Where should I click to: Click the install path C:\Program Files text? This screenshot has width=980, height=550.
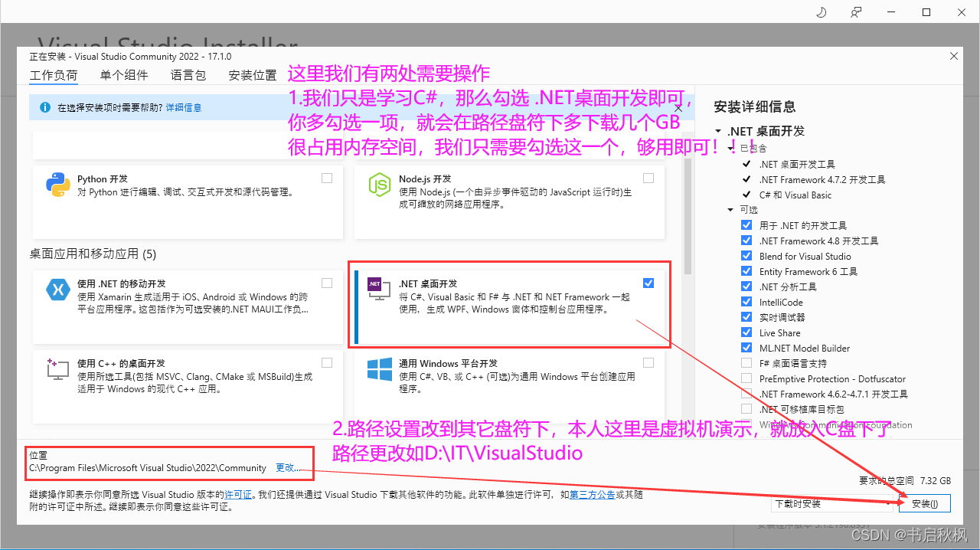[148, 467]
